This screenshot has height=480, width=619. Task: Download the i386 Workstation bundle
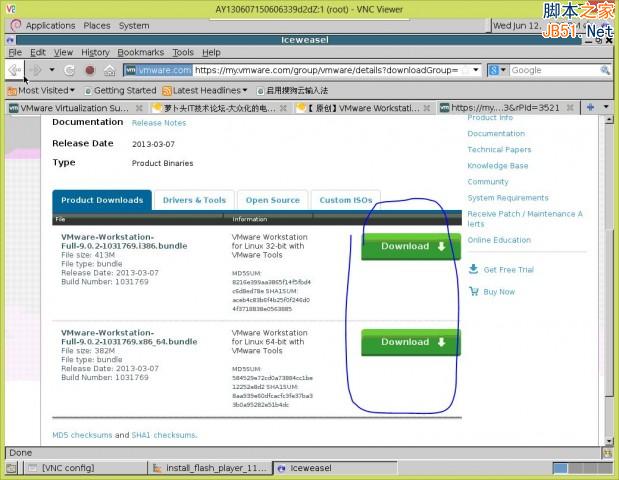click(411, 246)
